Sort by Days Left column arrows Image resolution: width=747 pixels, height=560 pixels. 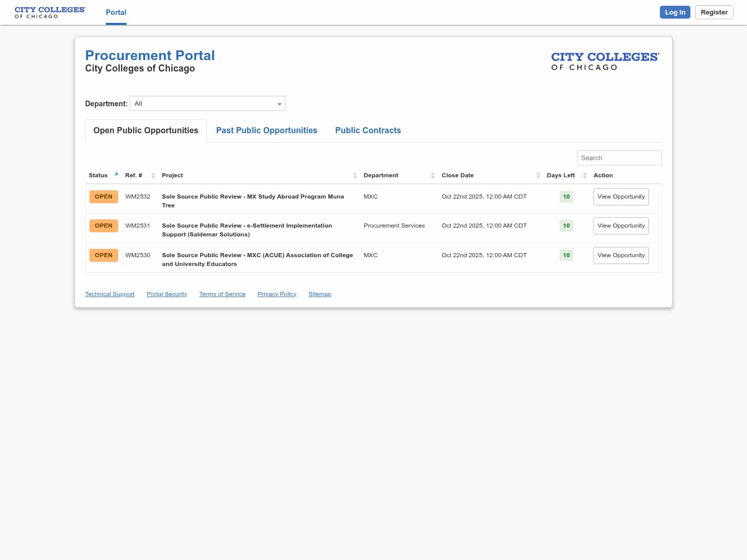click(x=585, y=176)
